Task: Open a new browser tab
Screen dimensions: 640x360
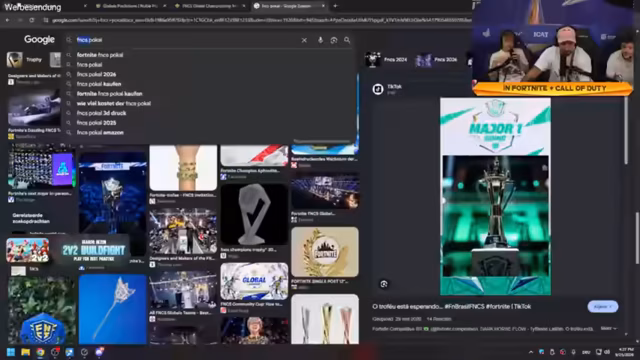Action: pos(335,6)
